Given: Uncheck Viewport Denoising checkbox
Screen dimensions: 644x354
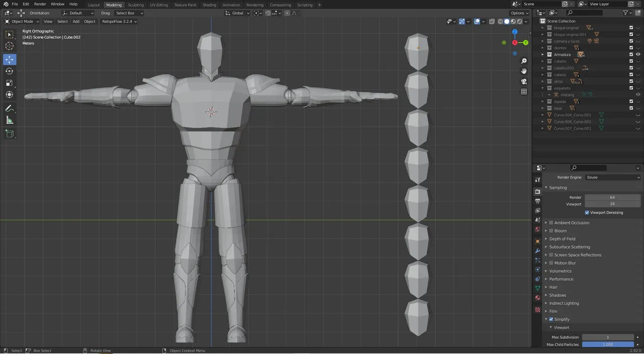Looking at the screenshot, I should point(587,213).
